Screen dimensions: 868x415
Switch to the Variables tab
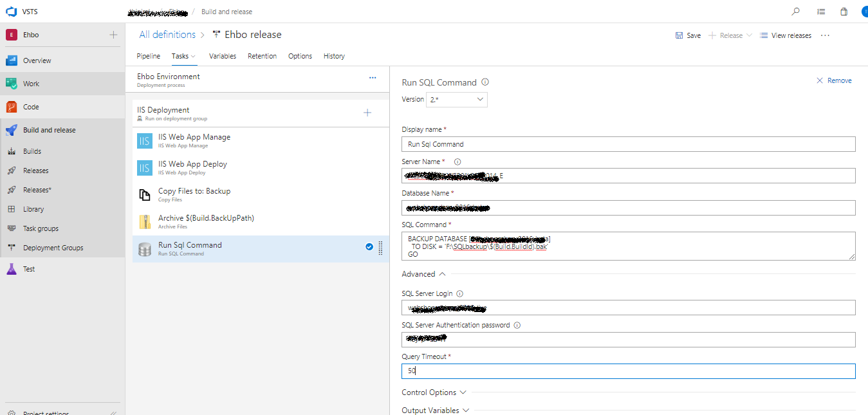(223, 56)
